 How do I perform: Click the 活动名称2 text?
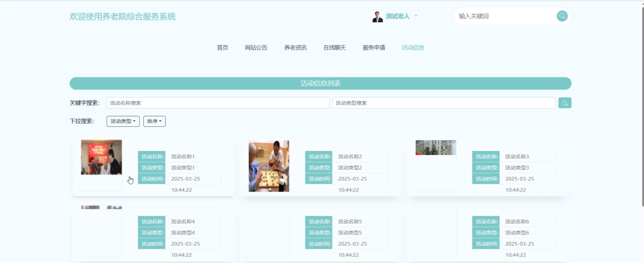[350, 157]
